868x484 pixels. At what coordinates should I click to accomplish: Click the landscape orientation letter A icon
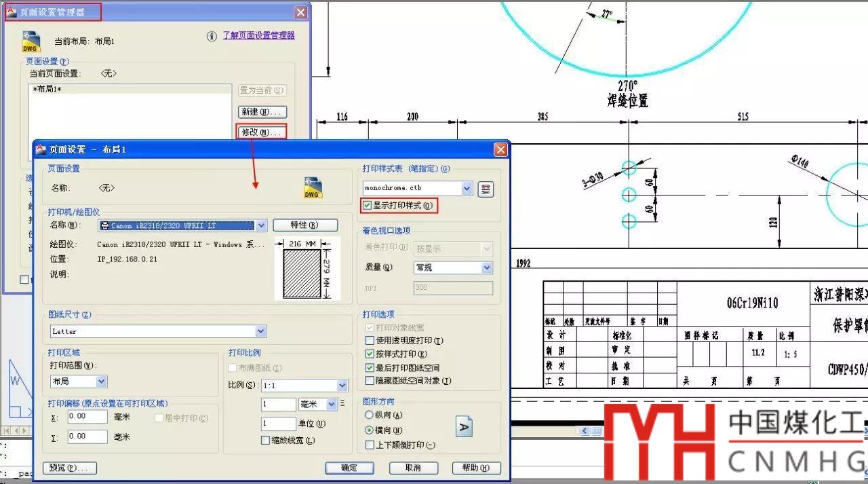464,427
